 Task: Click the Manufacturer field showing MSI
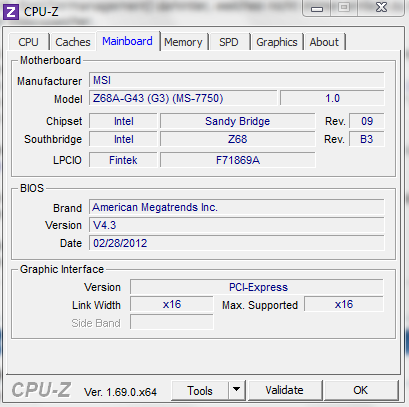pyautogui.click(x=237, y=80)
